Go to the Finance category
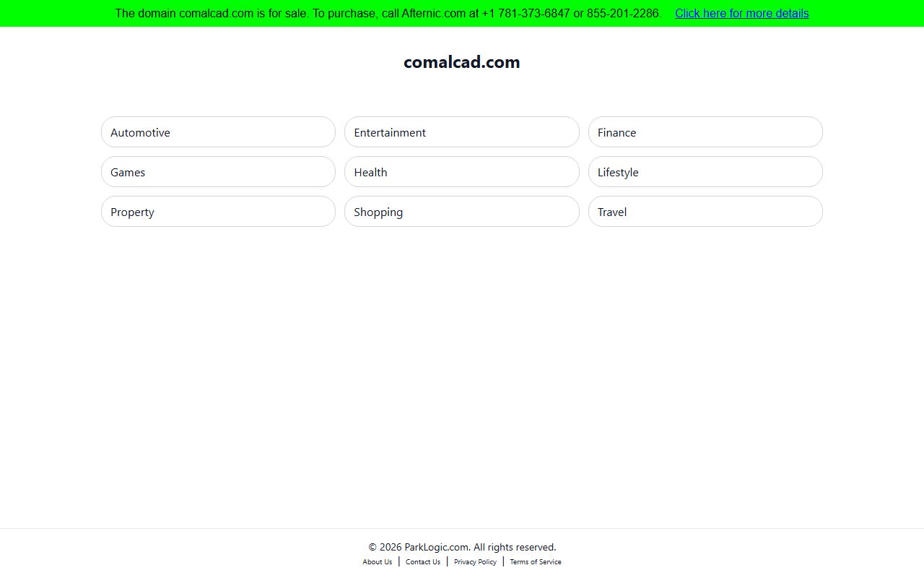924x578 pixels. tap(705, 132)
